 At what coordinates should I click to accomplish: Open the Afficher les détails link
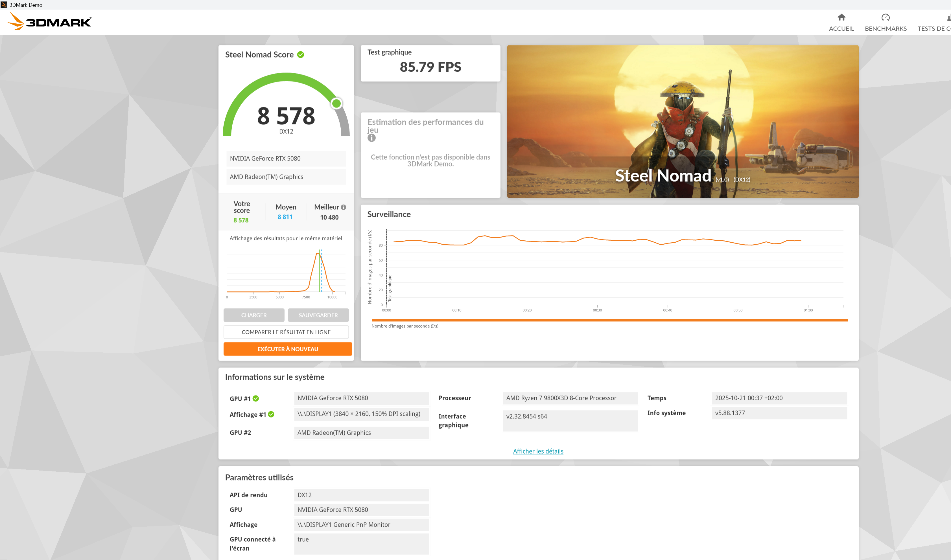click(538, 451)
